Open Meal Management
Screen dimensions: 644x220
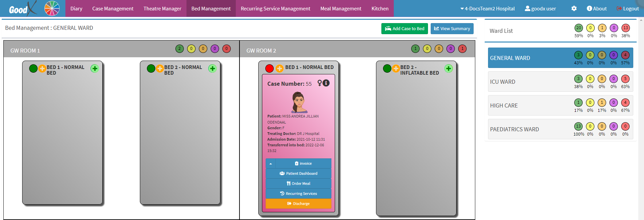point(341,8)
